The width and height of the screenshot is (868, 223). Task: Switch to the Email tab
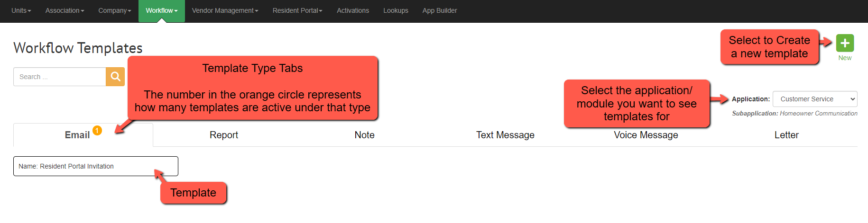77,135
